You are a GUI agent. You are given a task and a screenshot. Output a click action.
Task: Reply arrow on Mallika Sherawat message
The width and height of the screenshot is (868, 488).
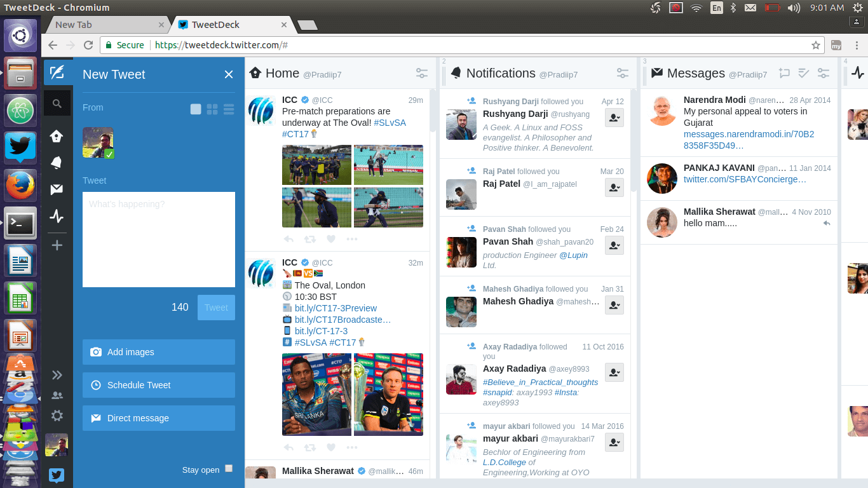827,224
